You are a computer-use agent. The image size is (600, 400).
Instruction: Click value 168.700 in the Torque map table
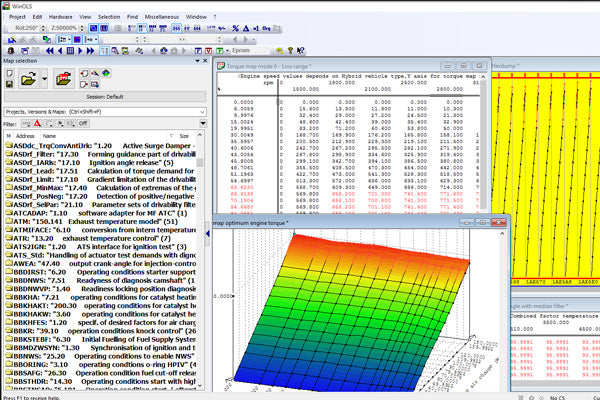coord(309,135)
